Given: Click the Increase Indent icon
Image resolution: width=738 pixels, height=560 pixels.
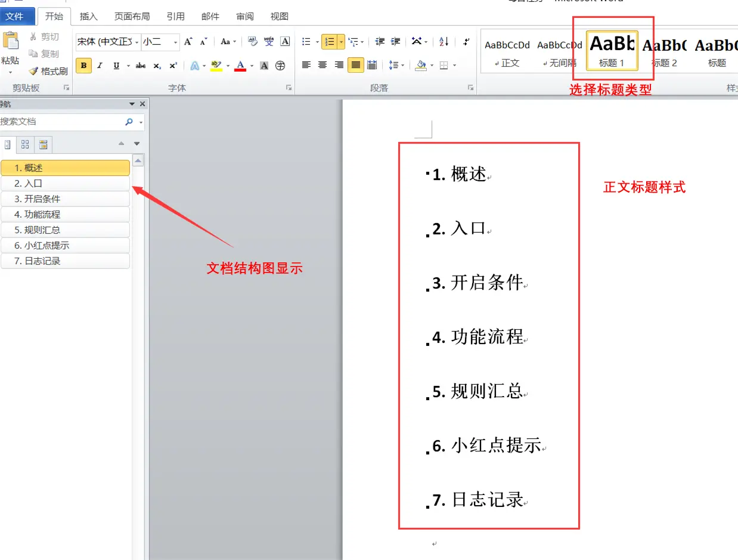Looking at the screenshot, I should click(395, 42).
